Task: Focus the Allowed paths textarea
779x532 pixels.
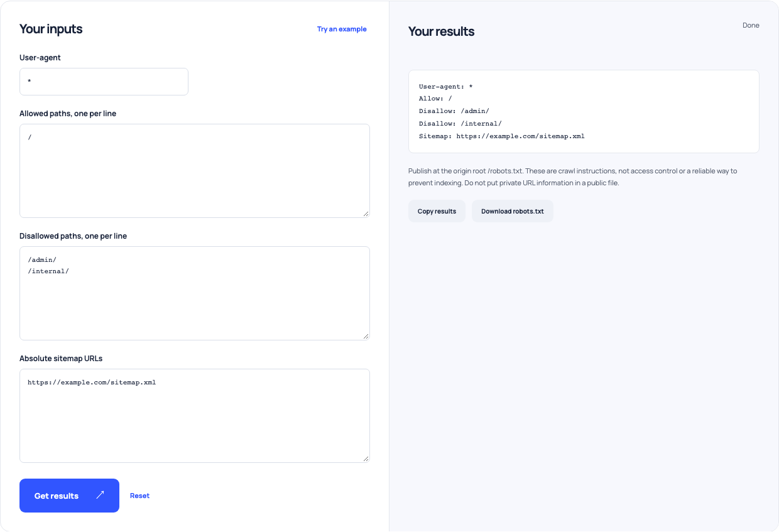Action: [x=195, y=171]
